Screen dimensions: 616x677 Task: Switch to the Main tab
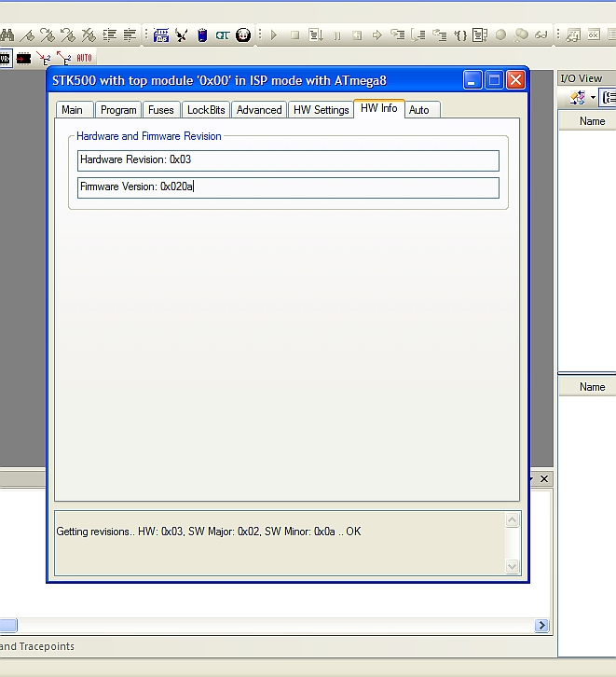coord(75,110)
